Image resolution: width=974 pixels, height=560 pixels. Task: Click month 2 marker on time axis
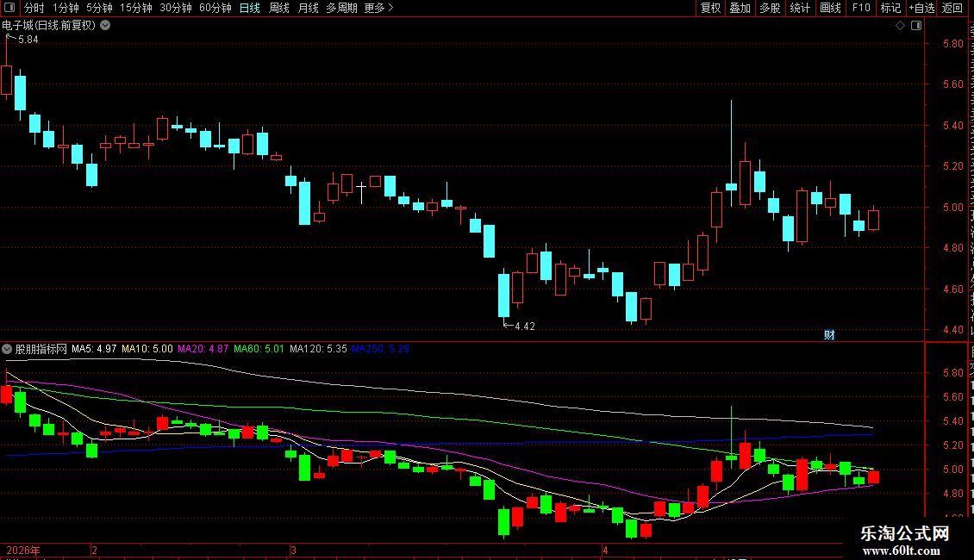click(95, 550)
